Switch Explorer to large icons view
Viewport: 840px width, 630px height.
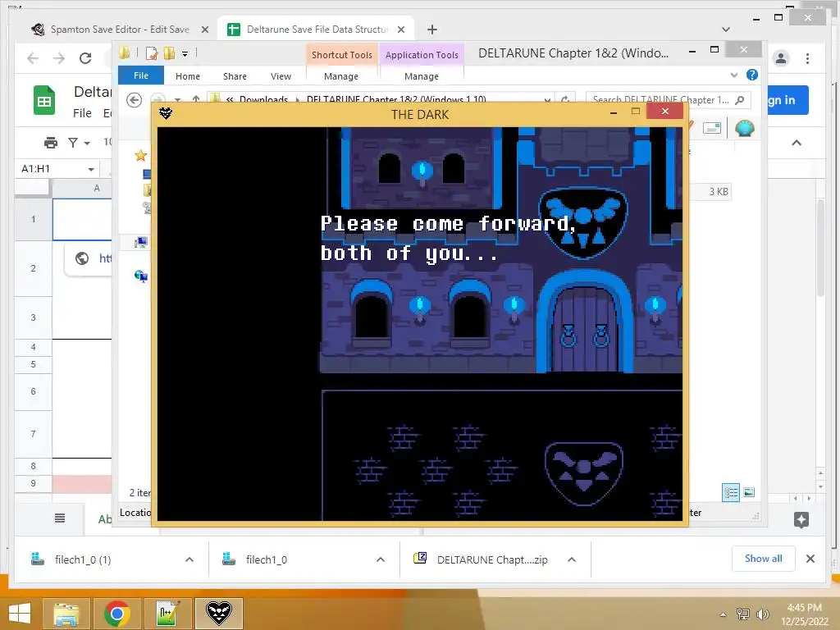749,492
